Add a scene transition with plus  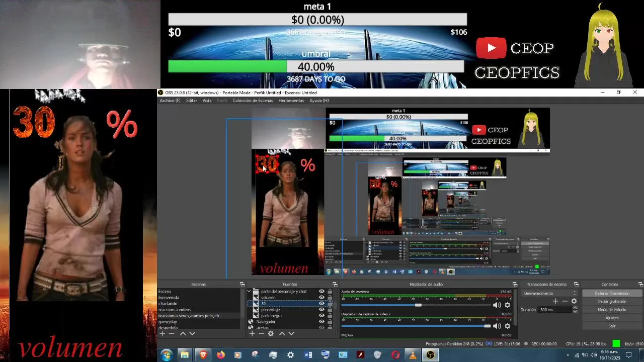point(555,301)
